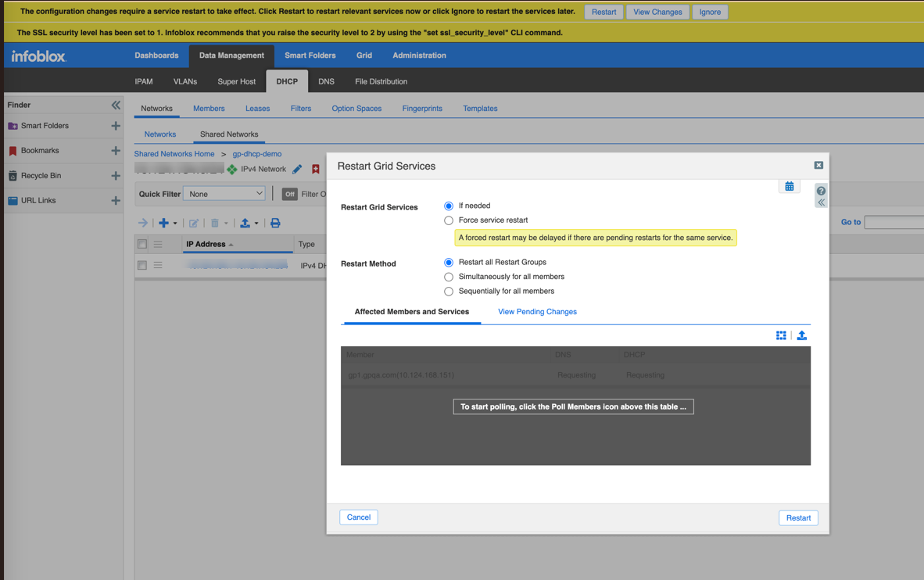Click the print icon in the toolbar
Image resolution: width=924 pixels, height=580 pixels.
click(x=275, y=223)
